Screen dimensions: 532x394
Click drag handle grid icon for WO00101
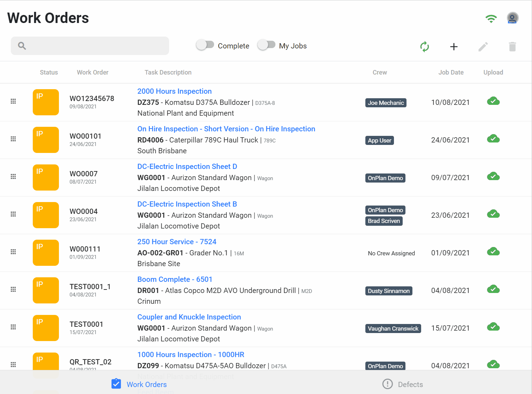[13, 139]
